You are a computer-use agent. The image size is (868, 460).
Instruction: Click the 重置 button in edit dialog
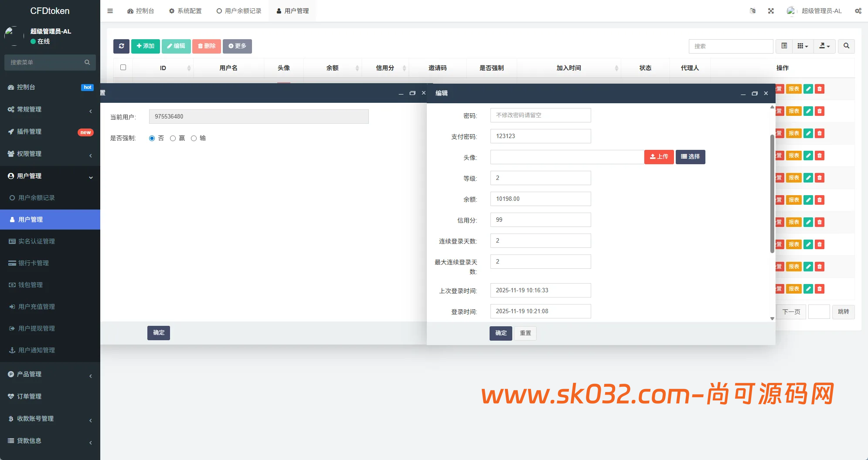click(x=525, y=333)
